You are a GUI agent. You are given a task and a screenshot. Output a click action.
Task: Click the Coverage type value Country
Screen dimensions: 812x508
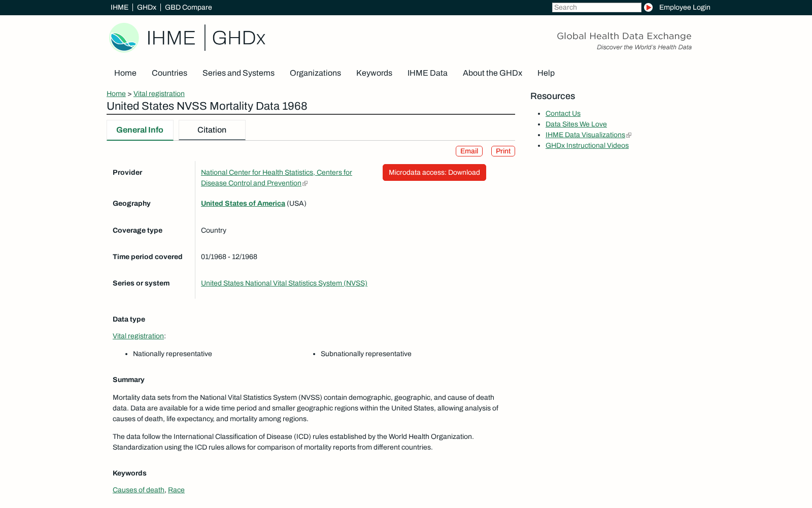[x=214, y=230]
